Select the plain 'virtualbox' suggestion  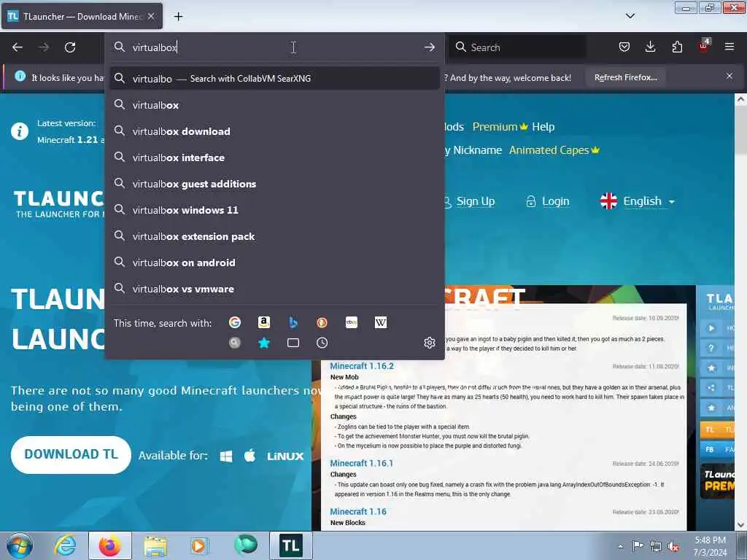pos(274,105)
